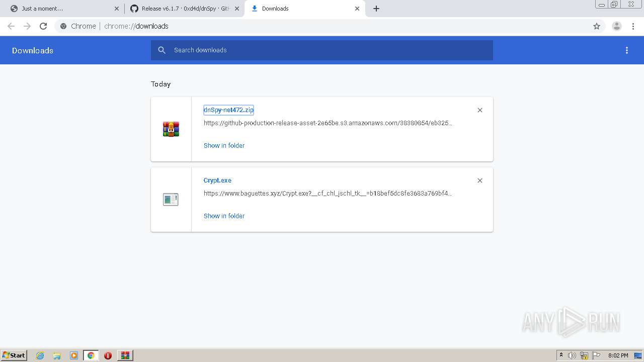Remove dnSpy-net472.zip from list
The width and height of the screenshot is (644, 362).
click(480, 110)
